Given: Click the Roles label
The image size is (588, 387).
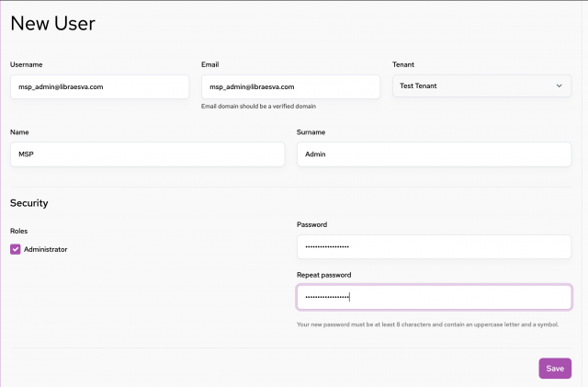Looking at the screenshot, I should pyautogui.click(x=18, y=231).
